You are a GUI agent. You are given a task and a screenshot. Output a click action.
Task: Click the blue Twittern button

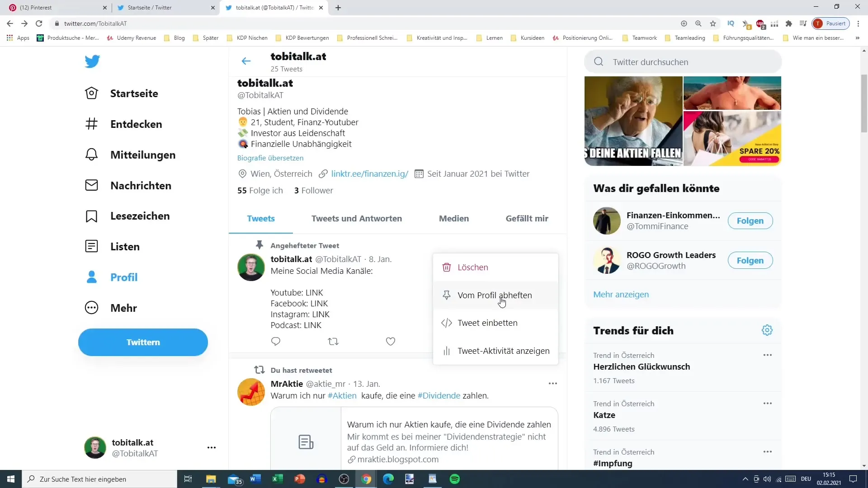[143, 343]
